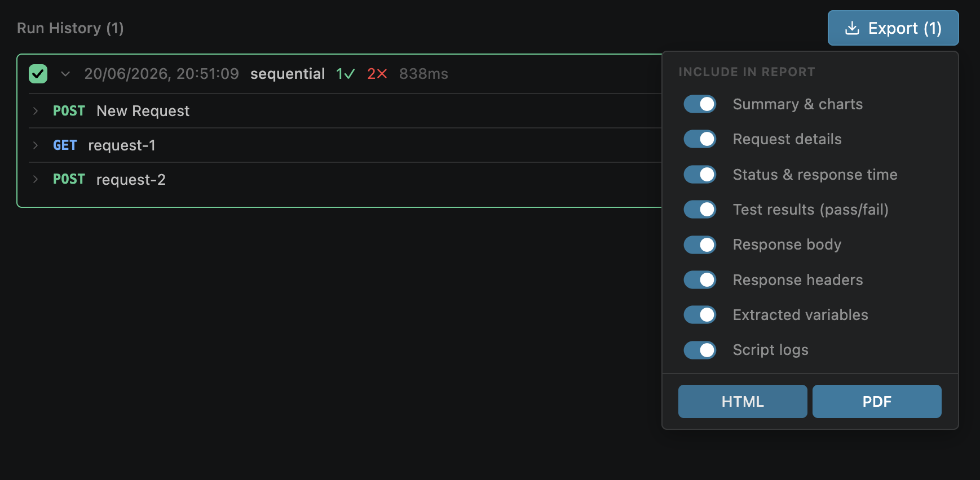Click the 'Response body' option label

(787, 245)
